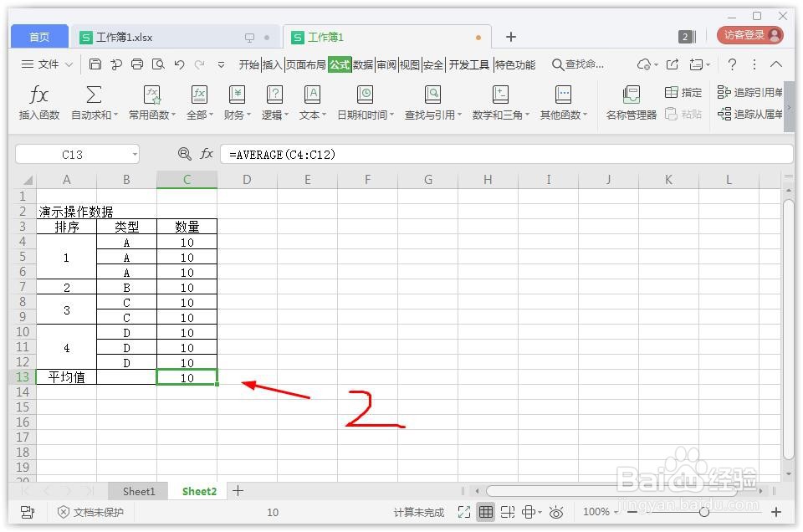Click into the formula bar input
803x532 pixels.
coord(506,154)
